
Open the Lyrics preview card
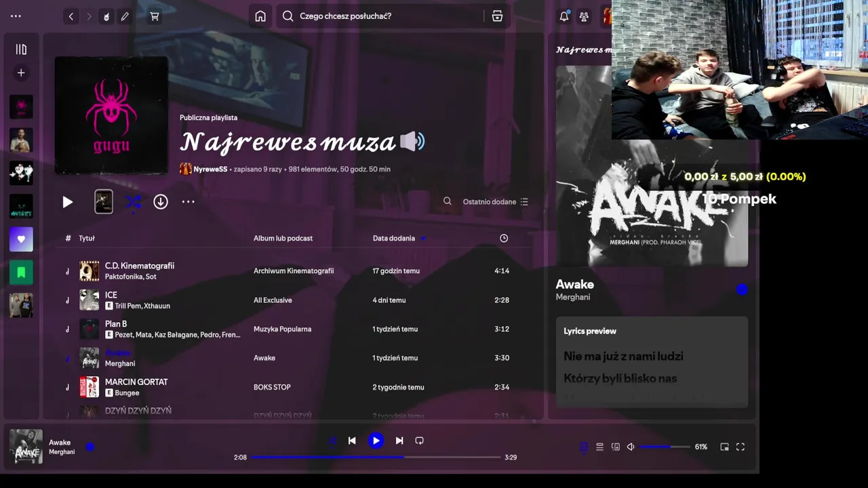[652, 362]
